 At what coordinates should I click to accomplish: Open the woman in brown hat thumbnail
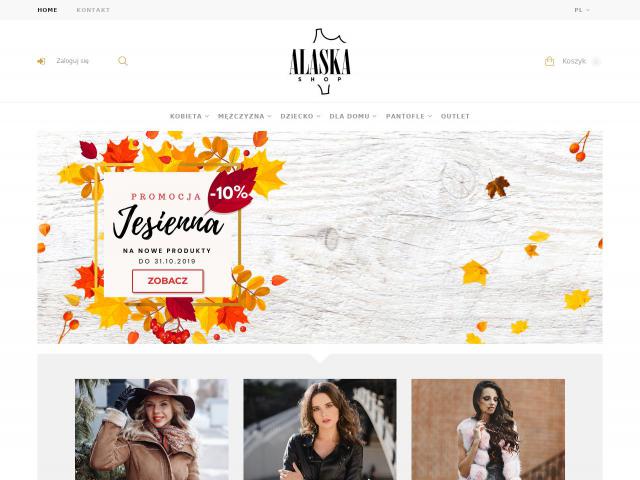(152, 429)
